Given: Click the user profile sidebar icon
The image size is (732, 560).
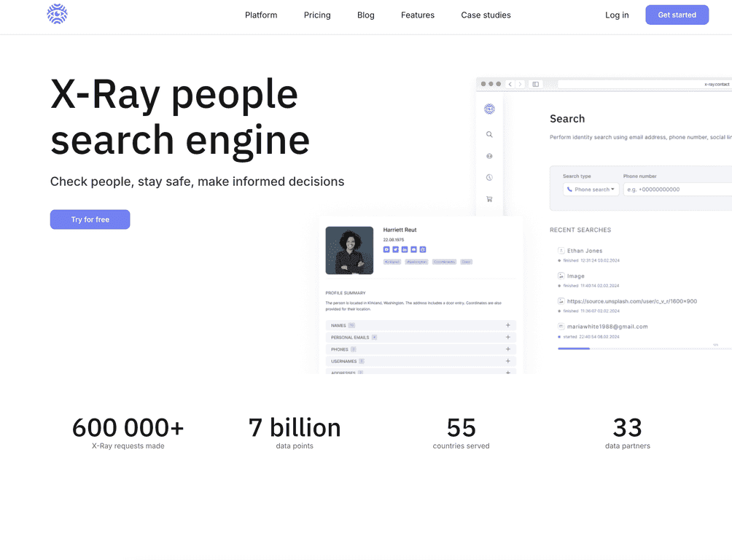Looking at the screenshot, I should coord(489,155).
